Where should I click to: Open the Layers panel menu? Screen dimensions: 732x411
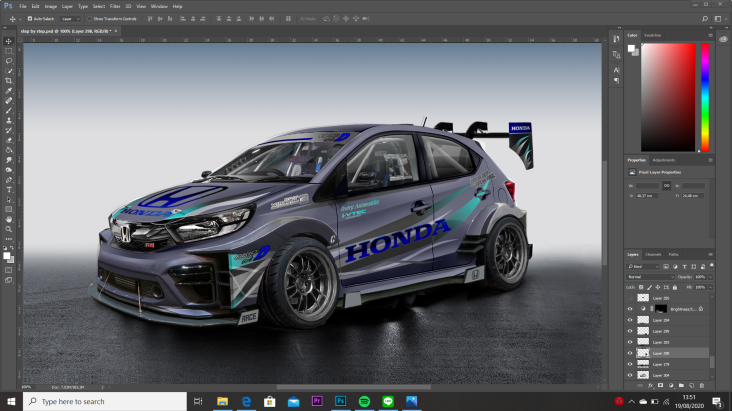[711, 255]
